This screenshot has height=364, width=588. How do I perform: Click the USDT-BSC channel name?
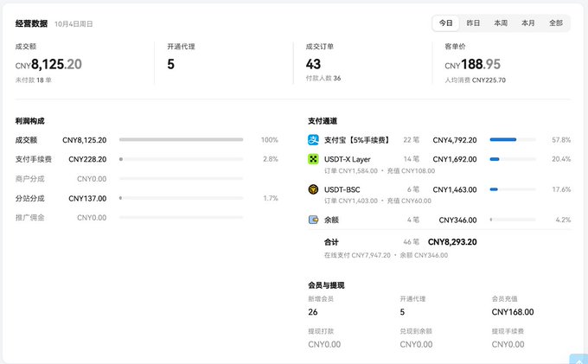[342, 189]
